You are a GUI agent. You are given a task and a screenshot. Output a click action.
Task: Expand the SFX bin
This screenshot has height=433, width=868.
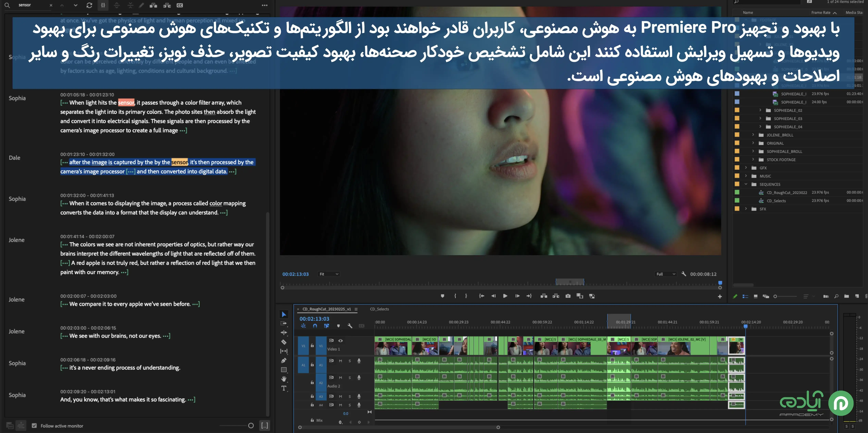pos(746,209)
